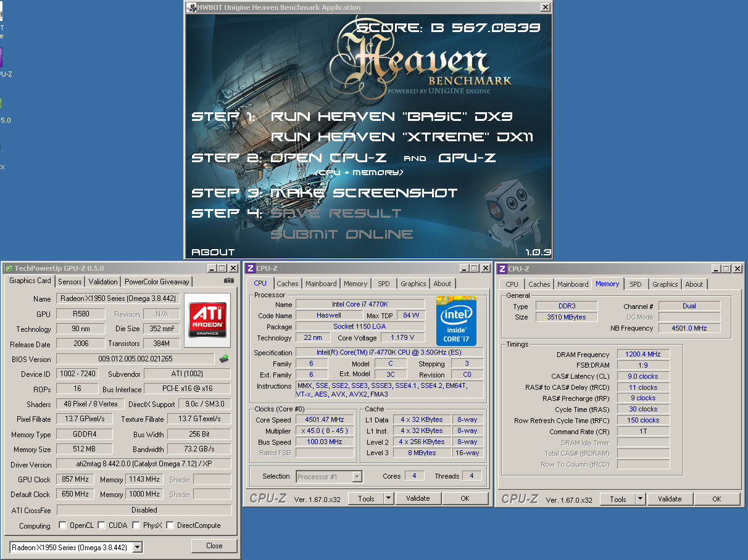Screen dimensions: 748x560
Task: Click the CAS# Latency value 9.0 clocks
Action: [642, 376]
